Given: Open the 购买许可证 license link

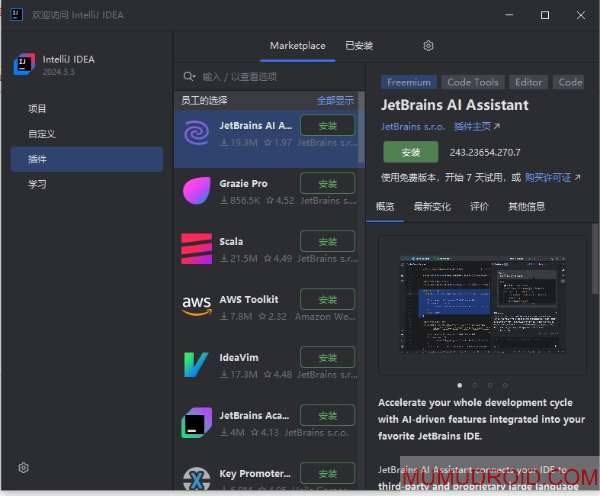Looking at the screenshot, I should (x=552, y=178).
